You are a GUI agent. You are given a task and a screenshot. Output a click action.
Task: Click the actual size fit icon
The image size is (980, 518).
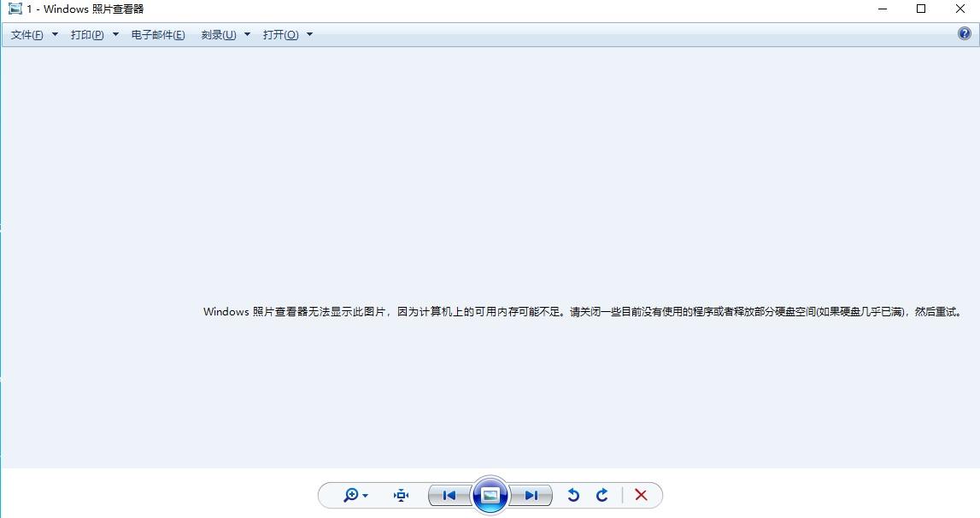pyautogui.click(x=402, y=496)
